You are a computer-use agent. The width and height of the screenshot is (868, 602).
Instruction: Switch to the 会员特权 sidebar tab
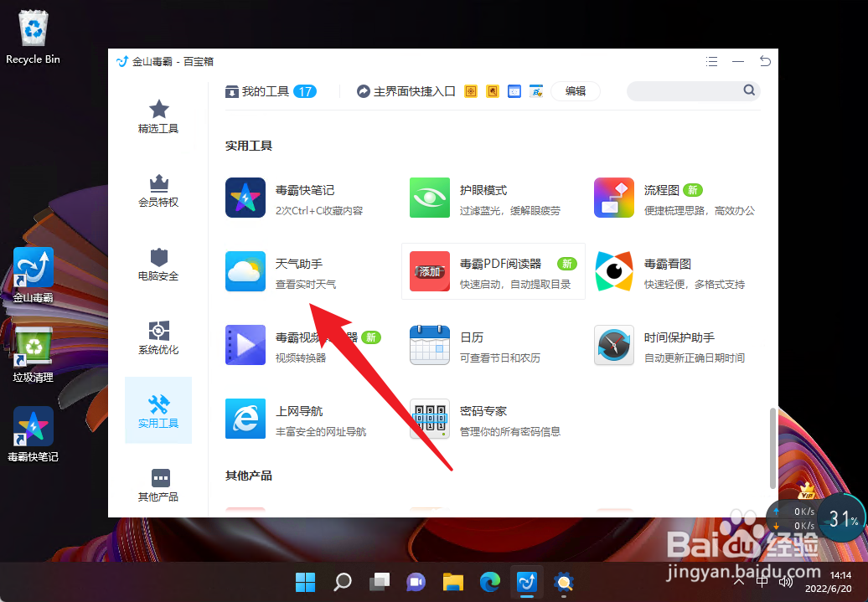pyautogui.click(x=158, y=190)
